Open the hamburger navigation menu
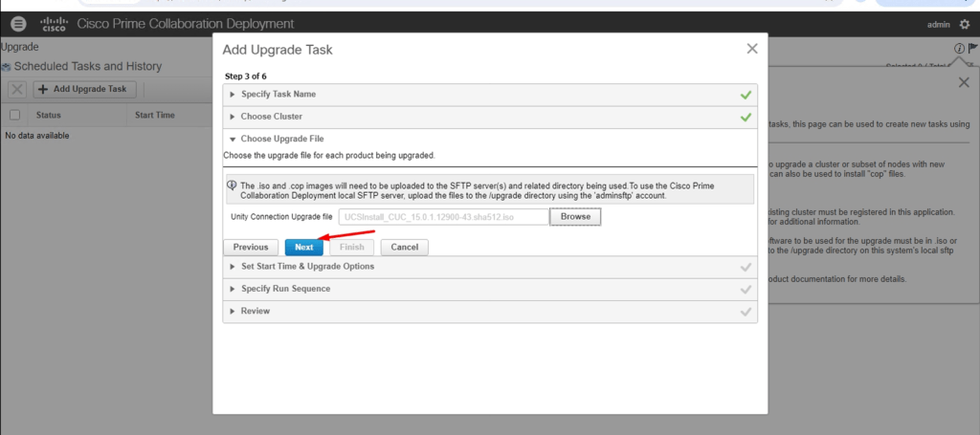The width and height of the screenshot is (980, 435). point(18,24)
